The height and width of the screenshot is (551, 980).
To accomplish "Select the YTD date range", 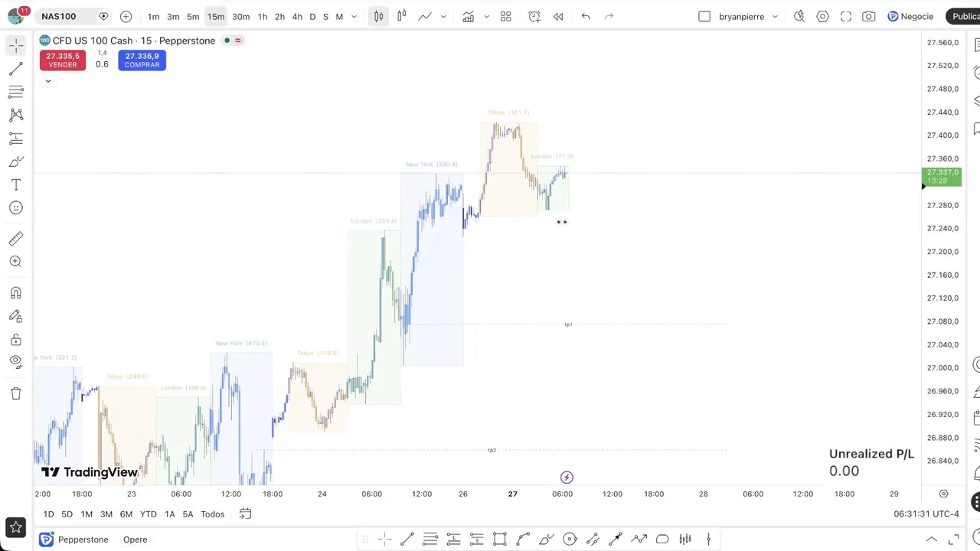I will coord(149,514).
